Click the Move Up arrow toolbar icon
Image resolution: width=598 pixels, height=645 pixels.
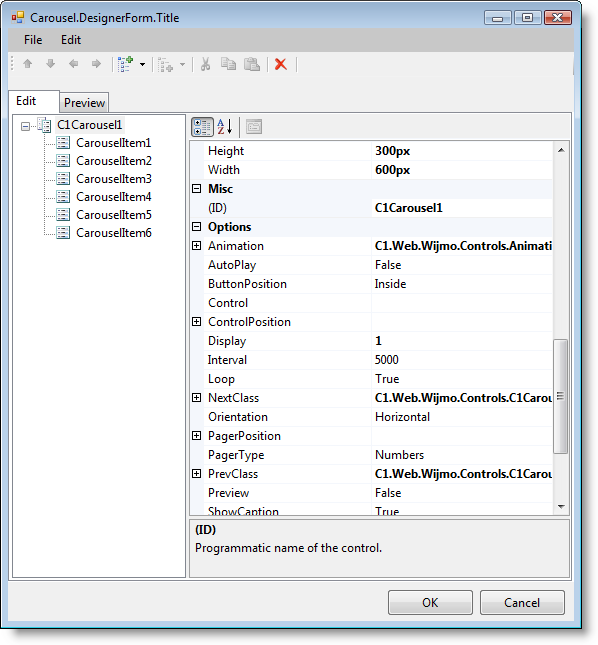click(x=28, y=64)
